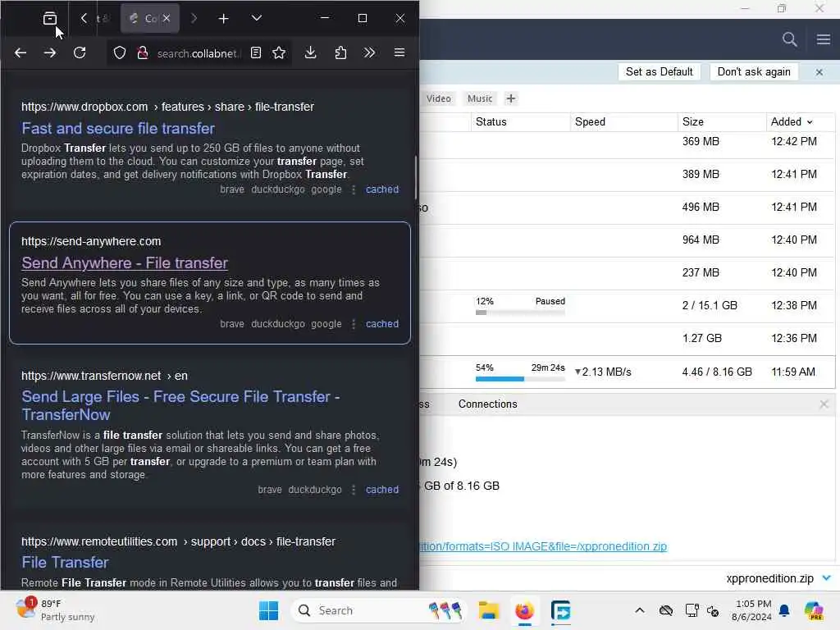Show more tools overflow chevron
The image size is (840, 630).
tap(369, 52)
